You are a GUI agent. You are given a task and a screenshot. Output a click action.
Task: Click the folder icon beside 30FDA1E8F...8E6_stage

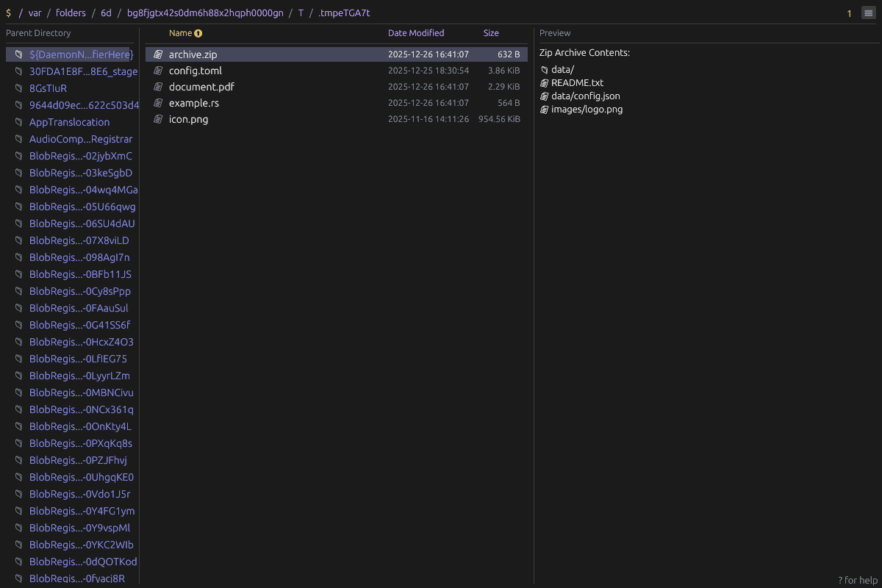click(x=19, y=71)
